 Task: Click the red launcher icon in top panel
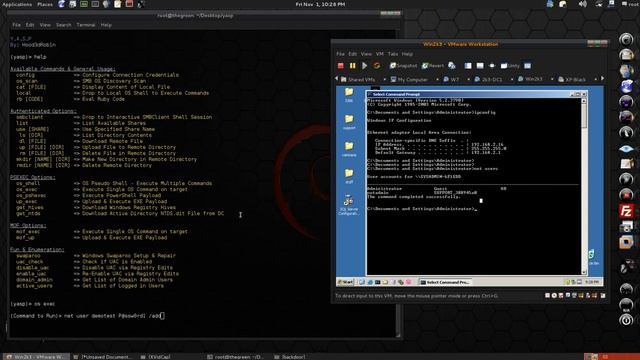coord(129,4)
